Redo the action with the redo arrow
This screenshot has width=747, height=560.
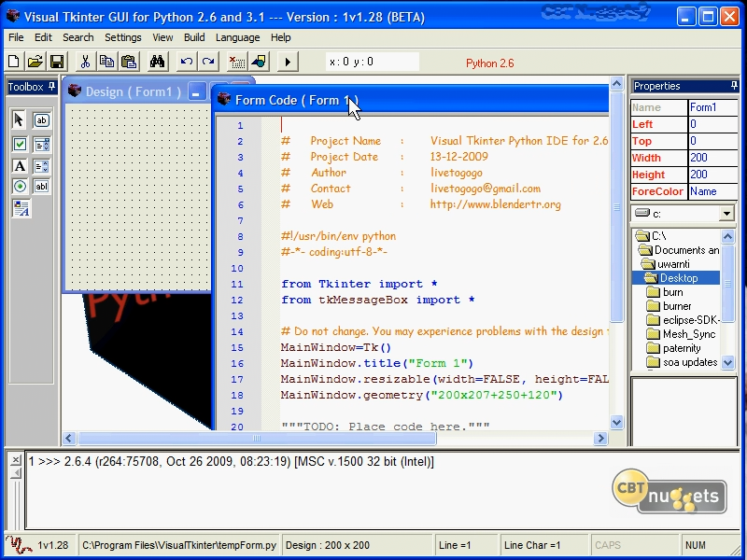click(x=208, y=62)
